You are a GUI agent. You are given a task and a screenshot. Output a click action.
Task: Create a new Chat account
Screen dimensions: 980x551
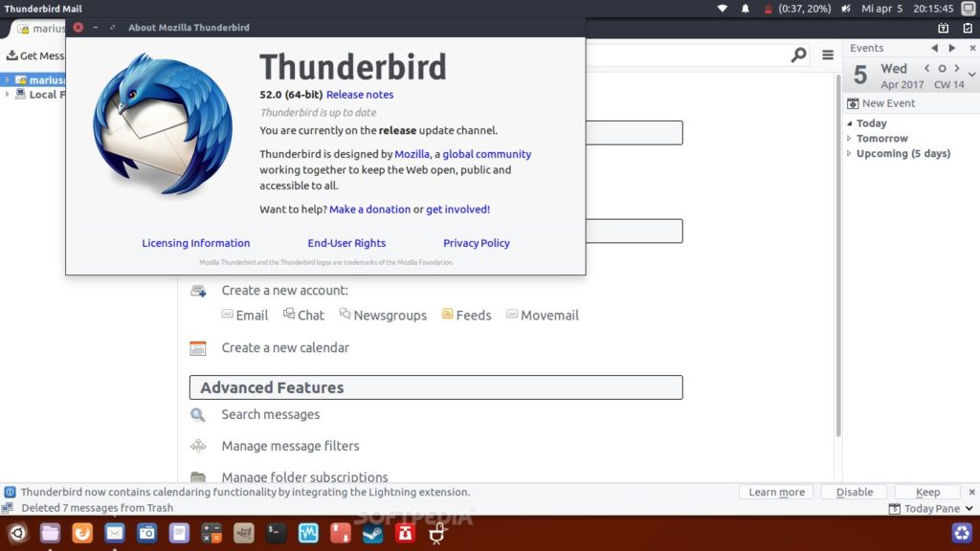(x=303, y=316)
